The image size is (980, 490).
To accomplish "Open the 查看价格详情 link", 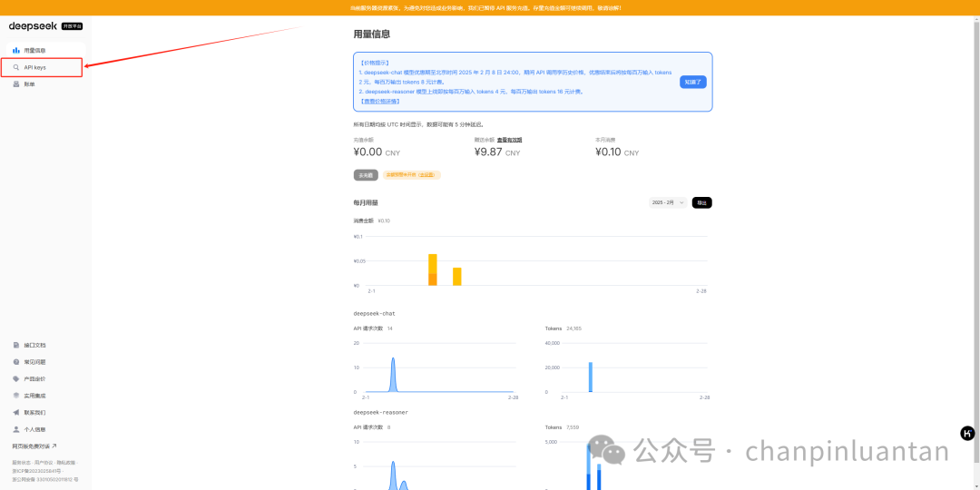I will click(x=380, y=102).
